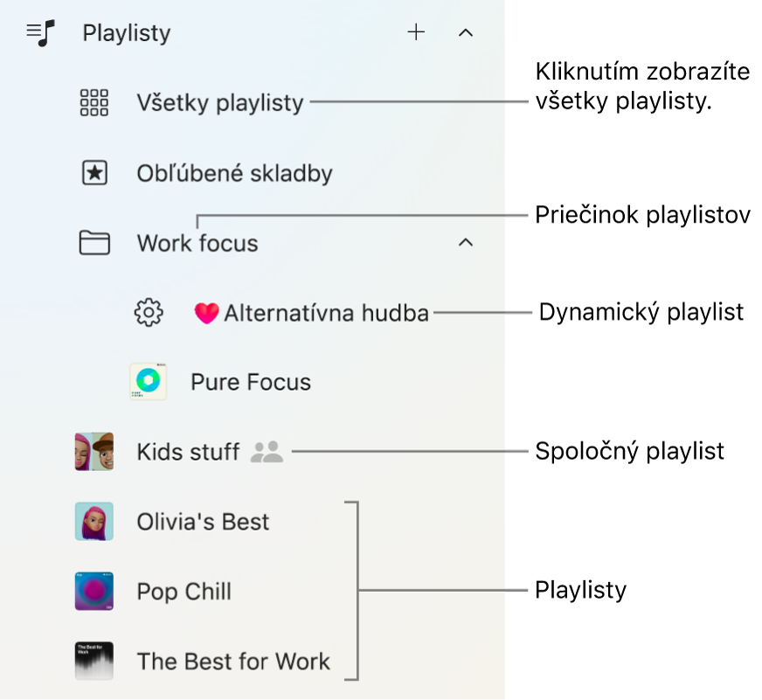Collapse the Playlisty section with the top chevron
Screen dimensions: 762x700
point(465,32)
